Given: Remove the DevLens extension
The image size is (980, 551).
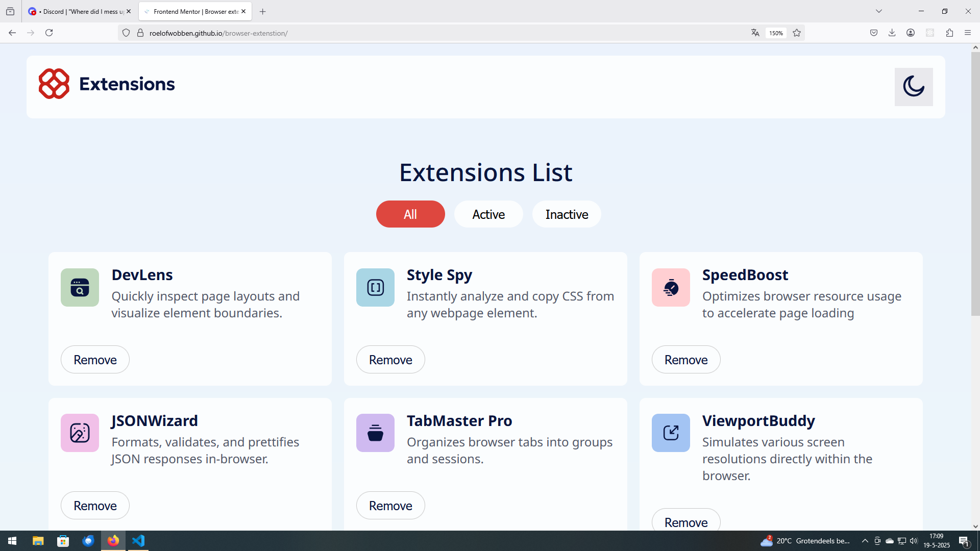Looking at the screenshot, I should point(95,360).
